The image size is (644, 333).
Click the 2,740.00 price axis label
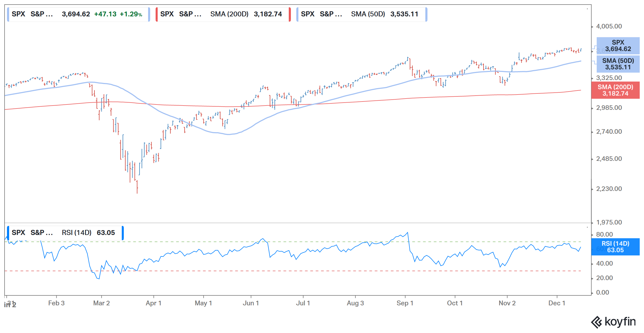[x=609, y=132]
